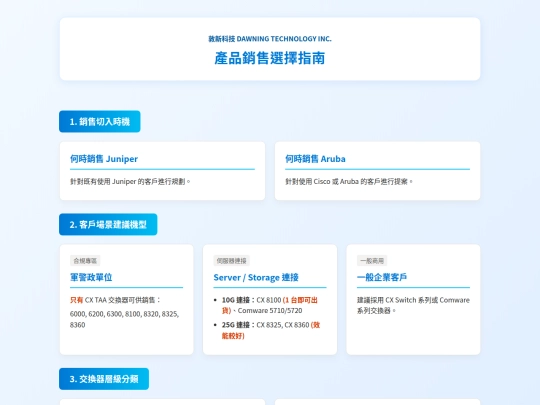Image resolution: width=540 pixels, height=405 pixels.
Task: Select the 1. 銷售切入時機 section badge
Action: coord(100,121)
